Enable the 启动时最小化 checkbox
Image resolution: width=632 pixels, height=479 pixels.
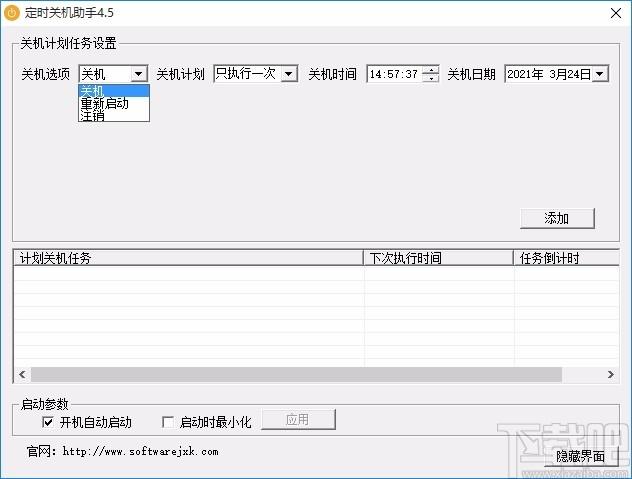pos(168,422)
